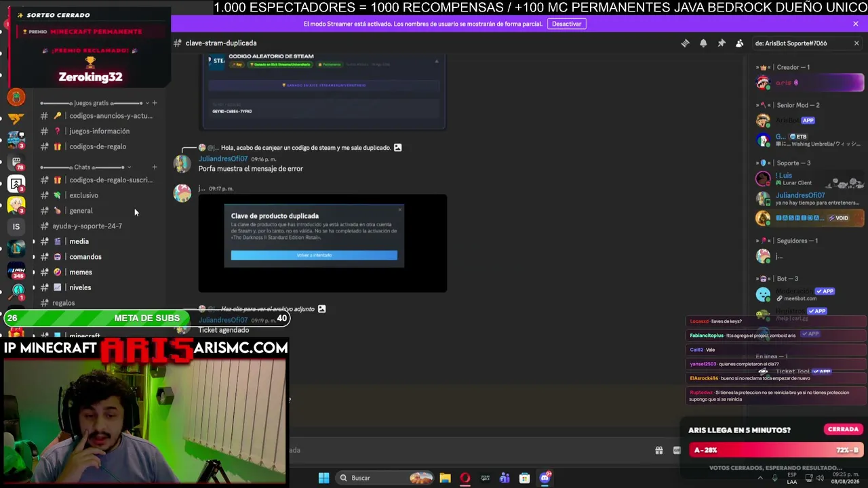
Task: Open the codigos-anuncios-y-actu channel
Action: [97, 116]
